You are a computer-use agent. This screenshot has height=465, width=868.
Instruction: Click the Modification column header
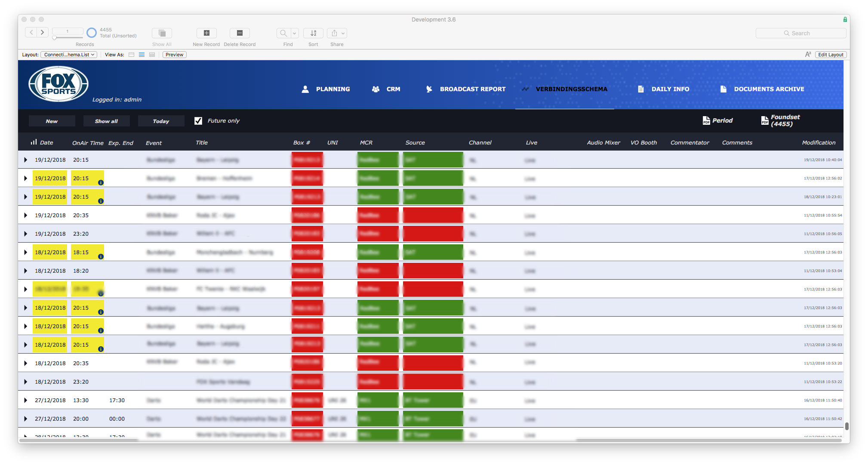(819, 142)
